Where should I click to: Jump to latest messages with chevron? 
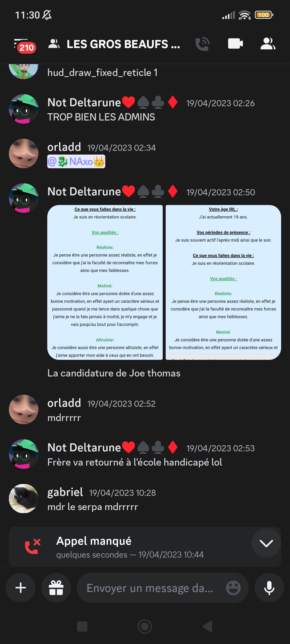[266, 543]
